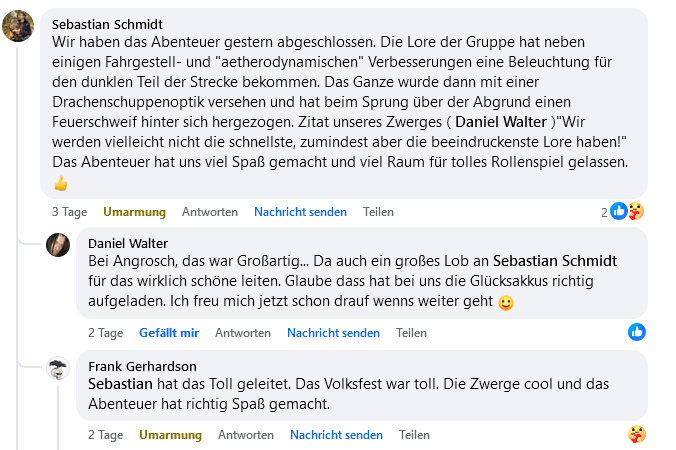This screenshot has height=450, width=676.
Task: Toggle Gefällt mir on Daniel Walter's comment
Action: [169, 333]
